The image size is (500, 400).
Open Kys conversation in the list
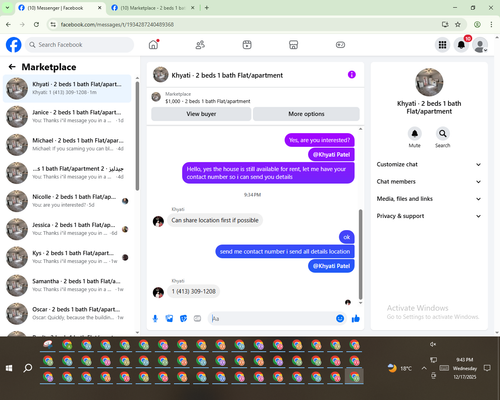click(x=67, y=257)
